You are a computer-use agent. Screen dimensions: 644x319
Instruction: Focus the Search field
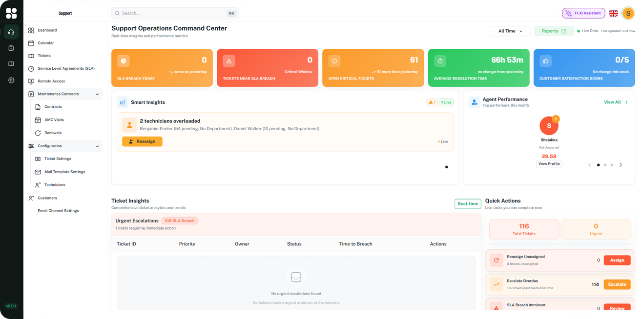pyautogui.click(x=175, y=13)
